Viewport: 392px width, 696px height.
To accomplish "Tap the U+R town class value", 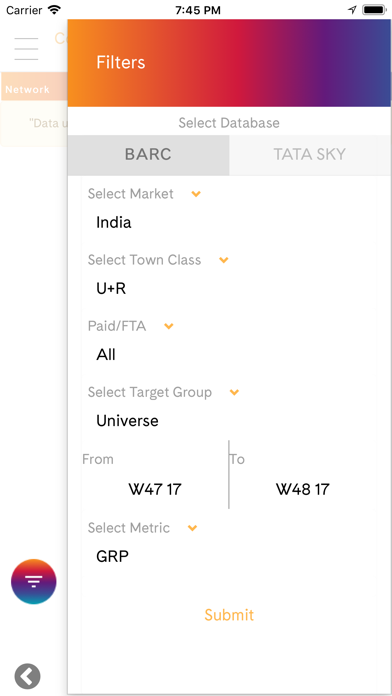I will 111,289.
